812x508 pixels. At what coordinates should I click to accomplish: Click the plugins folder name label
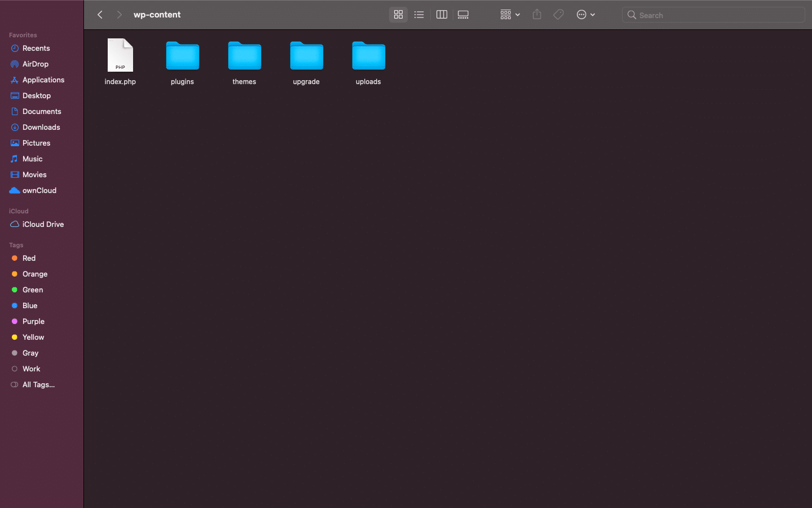(182, 82)
